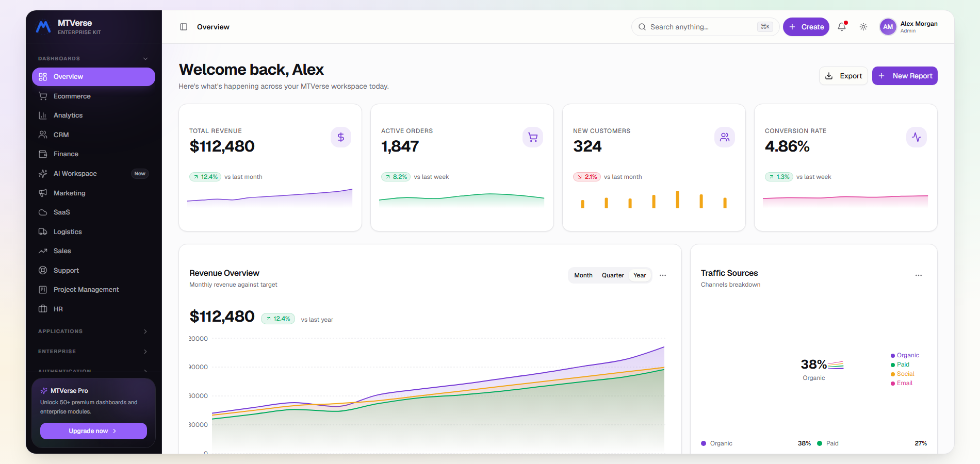This screenshot has width=980, height=464.
Task: Click the users icon on New Customers
Action: [725, 137]
